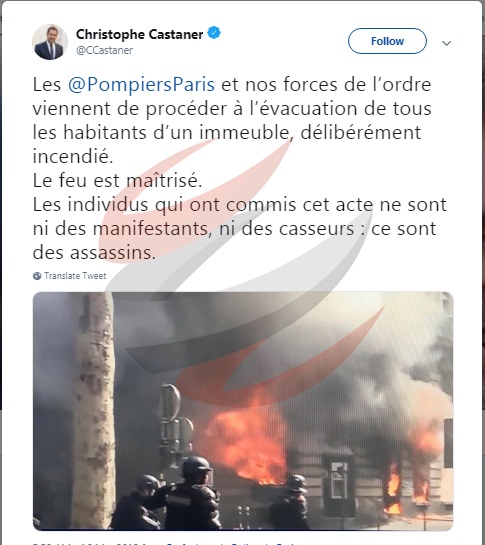Click the globe icon beside Translate Tweet

coord(37,276)
